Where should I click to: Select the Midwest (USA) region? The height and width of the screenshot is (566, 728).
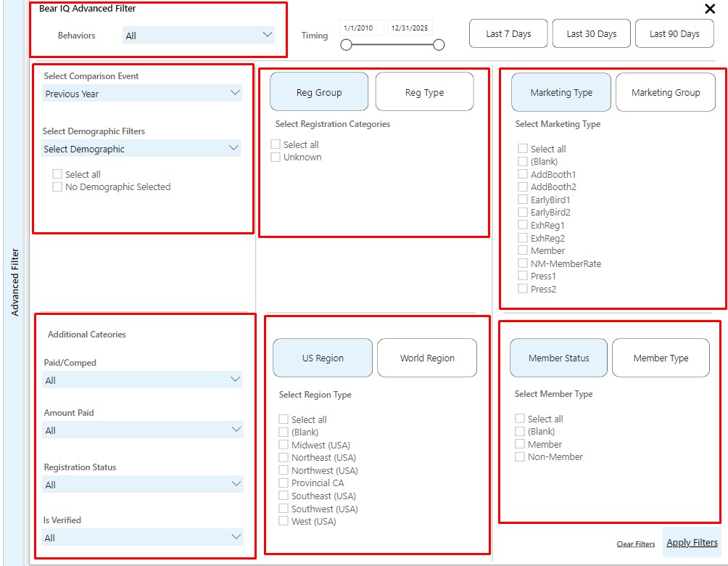(x=283, y=445)
